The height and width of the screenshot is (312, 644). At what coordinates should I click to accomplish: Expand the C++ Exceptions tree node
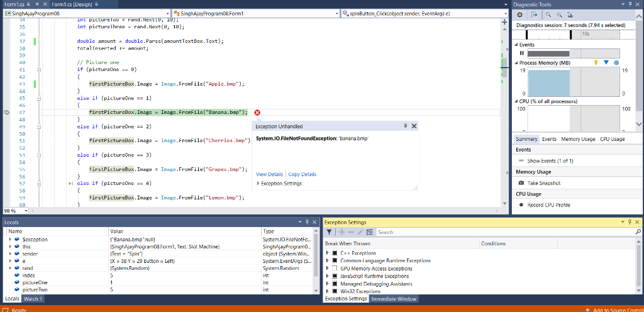(x=327, y=253)
